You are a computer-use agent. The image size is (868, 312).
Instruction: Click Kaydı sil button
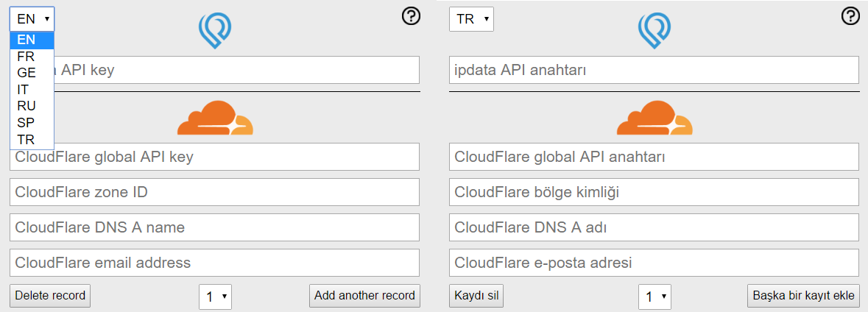[x=476, y=295]
